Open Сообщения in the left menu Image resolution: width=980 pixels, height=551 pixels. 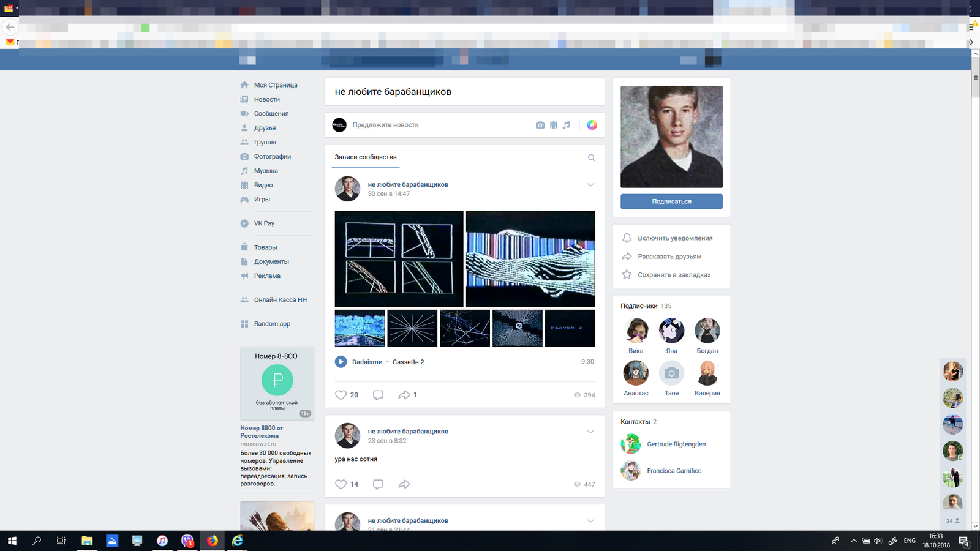tap(271, 114)
